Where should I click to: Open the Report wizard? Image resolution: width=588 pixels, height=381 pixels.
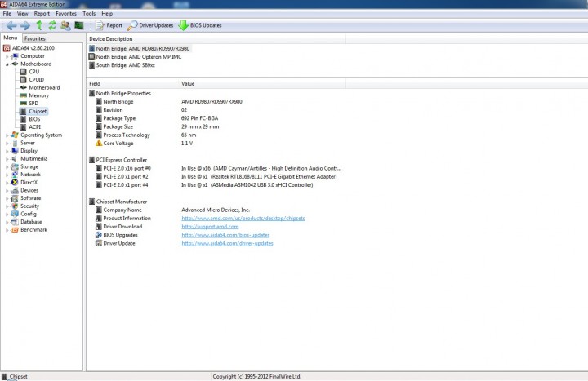[x=109, y=25]
